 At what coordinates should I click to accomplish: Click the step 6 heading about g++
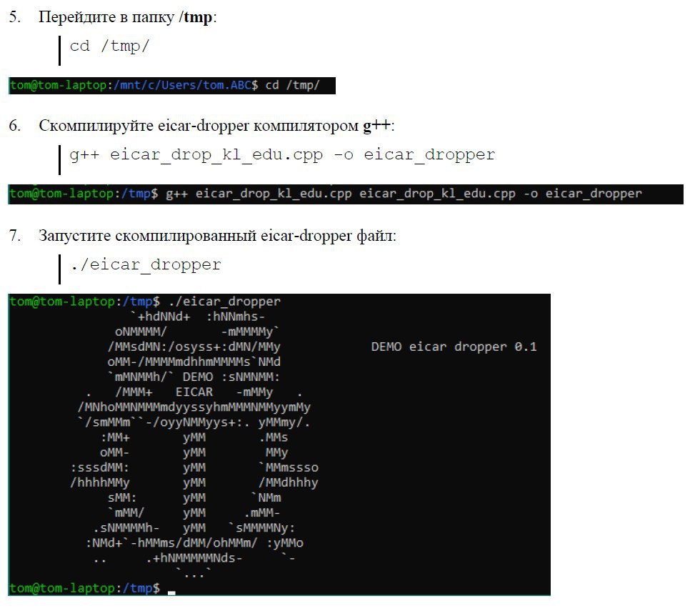[x=216, y=126]
